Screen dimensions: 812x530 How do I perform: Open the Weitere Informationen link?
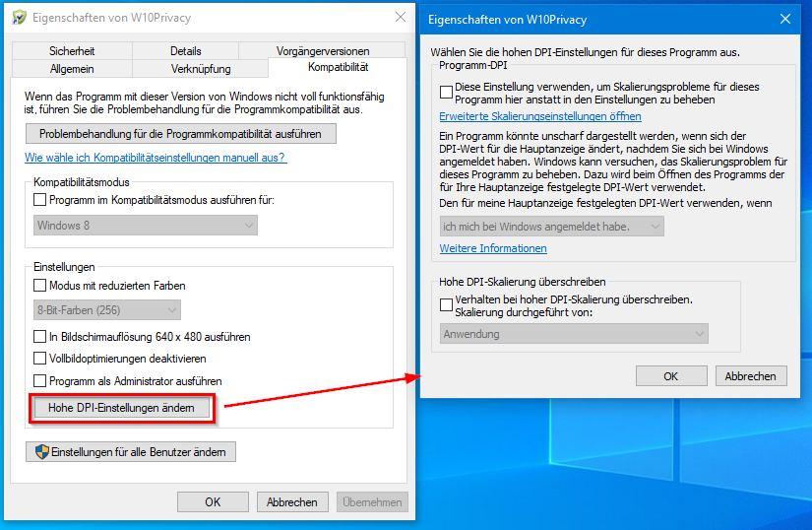(x=493, y=248)
